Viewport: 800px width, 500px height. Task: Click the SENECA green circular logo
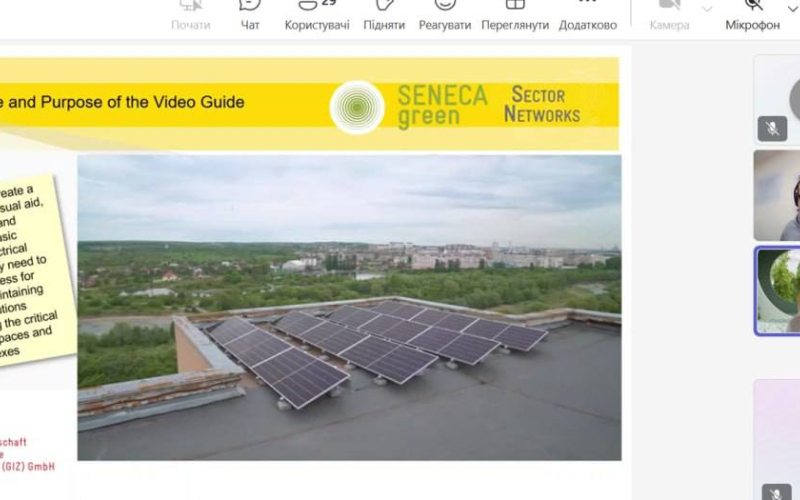(x=357, y=107)
